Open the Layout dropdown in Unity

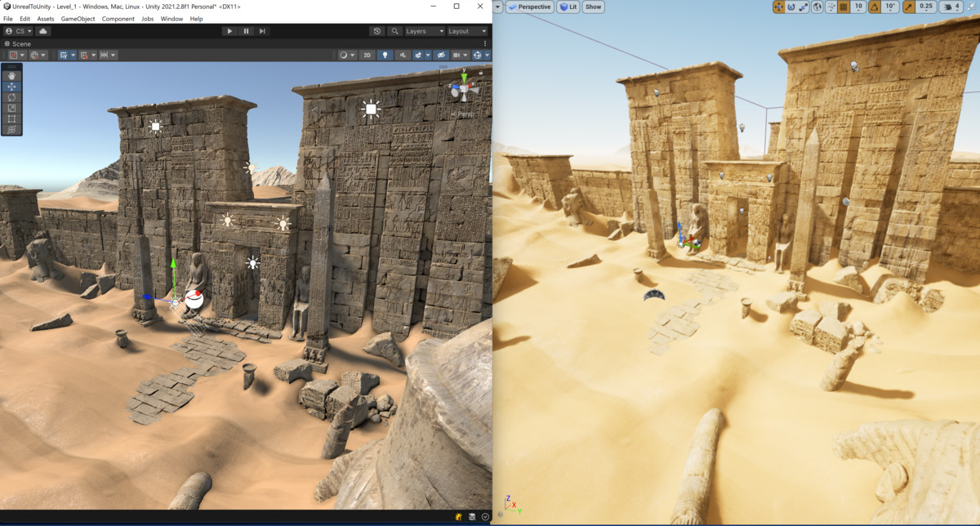pyautogui.click(x=467, y=31)
